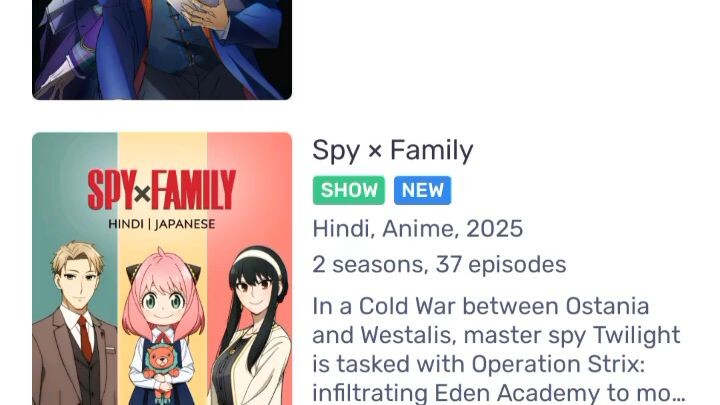This screenshot has height=405, width=720.
Task: Select the Hindi language tag
Action: pyautogui.click(x=342, y=229)
